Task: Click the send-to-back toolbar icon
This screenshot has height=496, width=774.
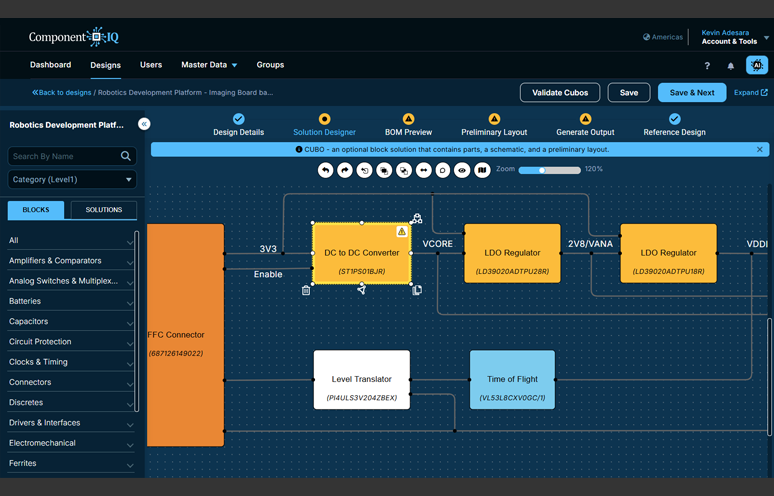Action: coord(404,170)
